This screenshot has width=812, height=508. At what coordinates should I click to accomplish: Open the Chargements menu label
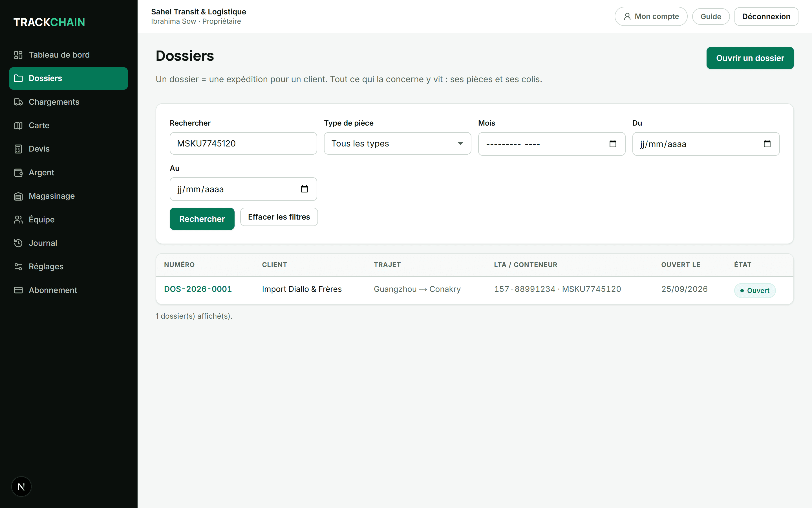pos(54,102)
